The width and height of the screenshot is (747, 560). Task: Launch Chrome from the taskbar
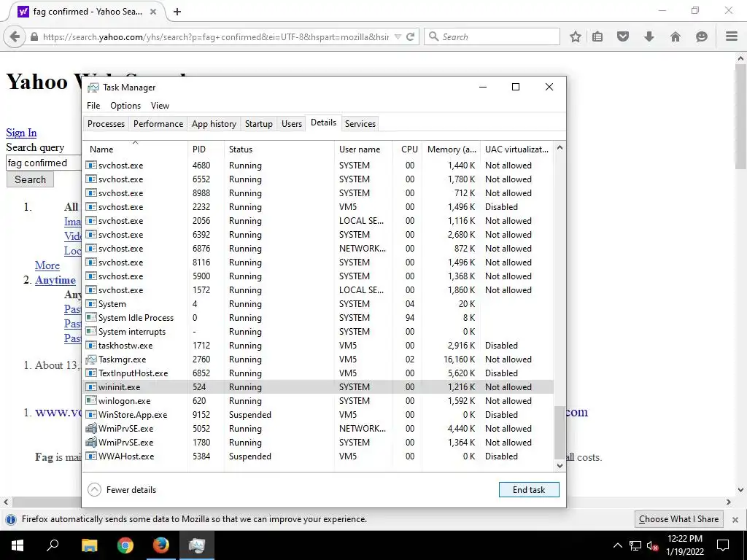[125, 545]
